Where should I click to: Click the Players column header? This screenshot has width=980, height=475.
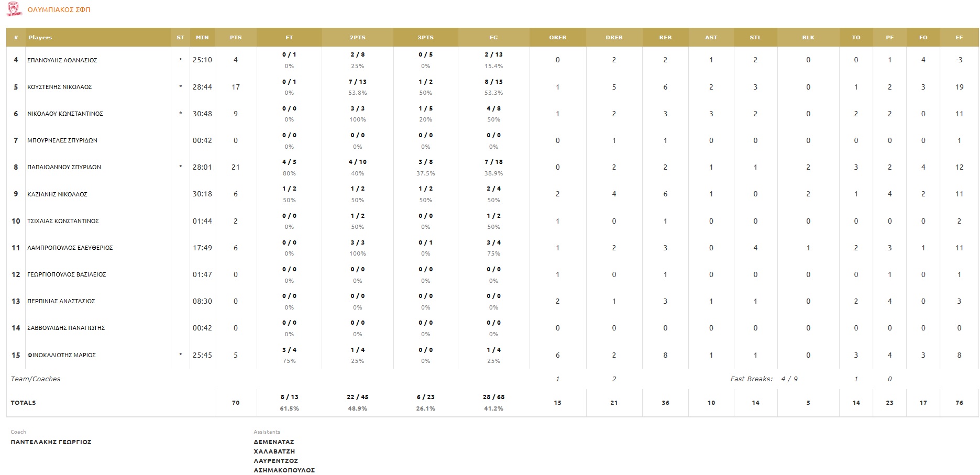[x=40, y=38]
